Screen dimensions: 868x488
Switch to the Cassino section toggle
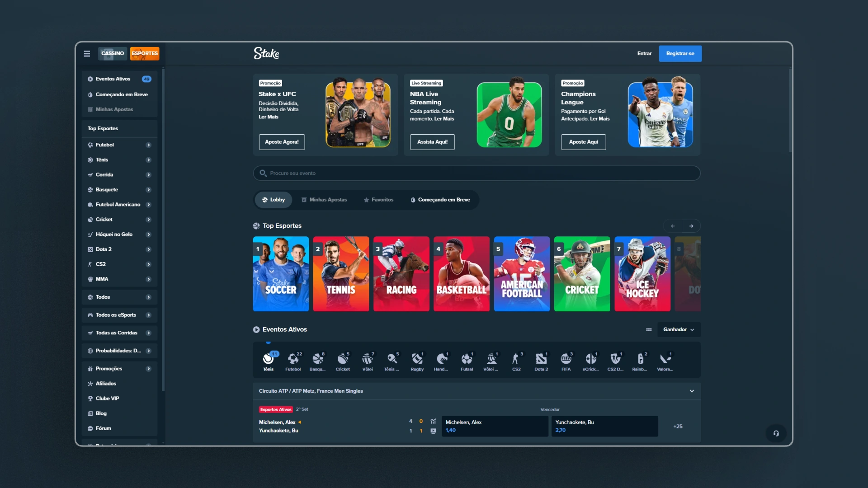click(x=113, y=54)
